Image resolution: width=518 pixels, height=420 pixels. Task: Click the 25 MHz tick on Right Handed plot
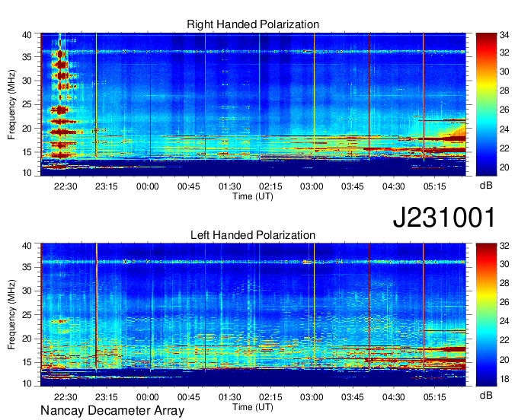27,104
